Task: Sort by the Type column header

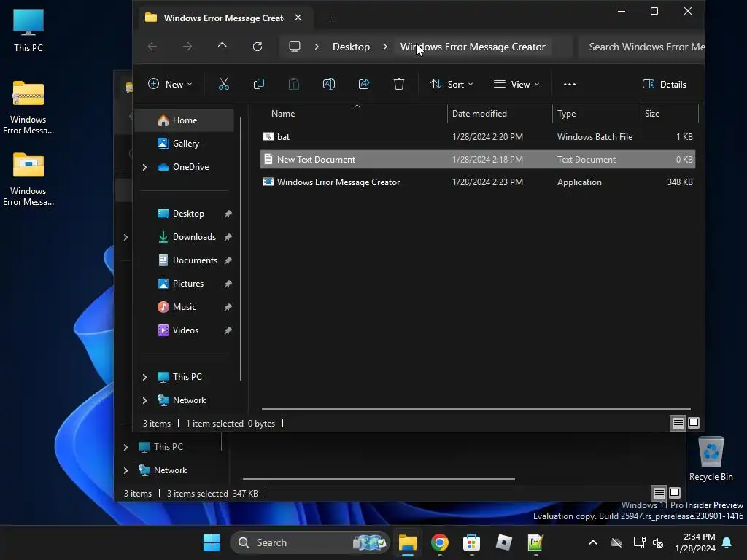Action: pos(596,114)
